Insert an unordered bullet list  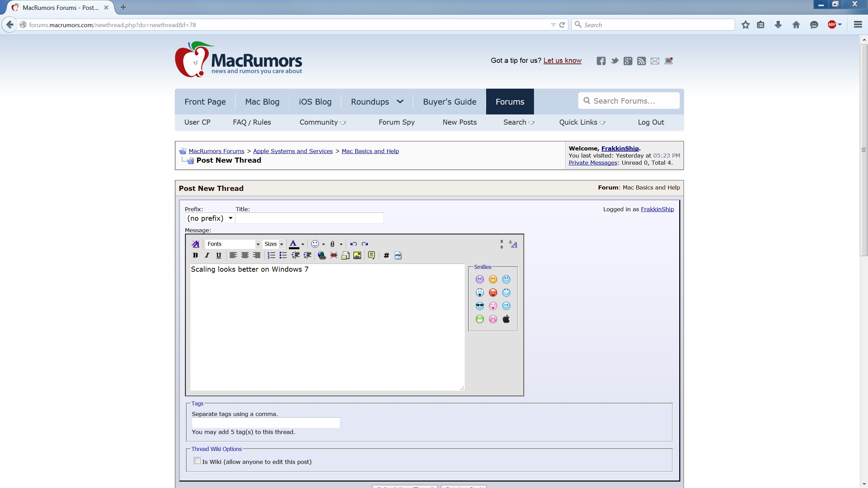(283, 255)
